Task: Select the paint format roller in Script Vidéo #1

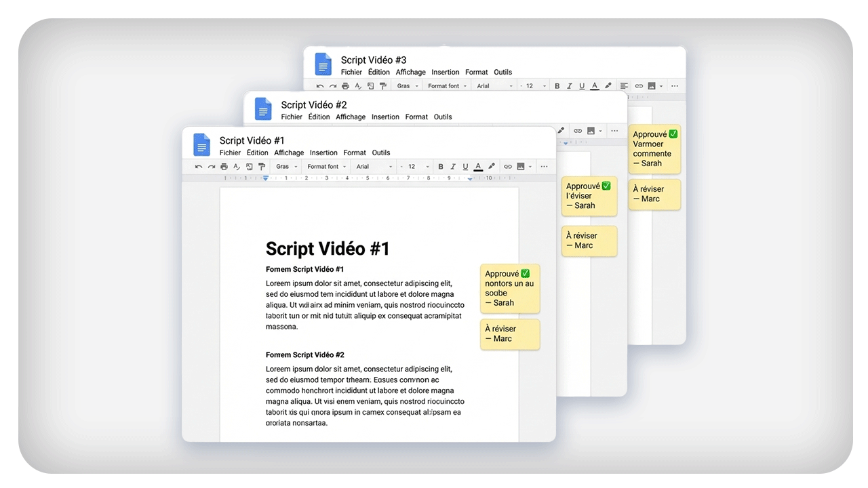Action: [262, 167]
